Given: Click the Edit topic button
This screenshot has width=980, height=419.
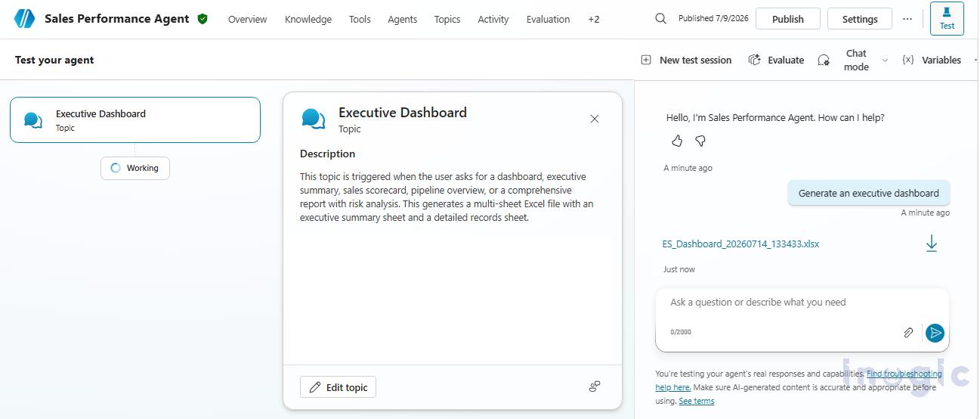Looking at the screenshot, I should pos(338,387).
